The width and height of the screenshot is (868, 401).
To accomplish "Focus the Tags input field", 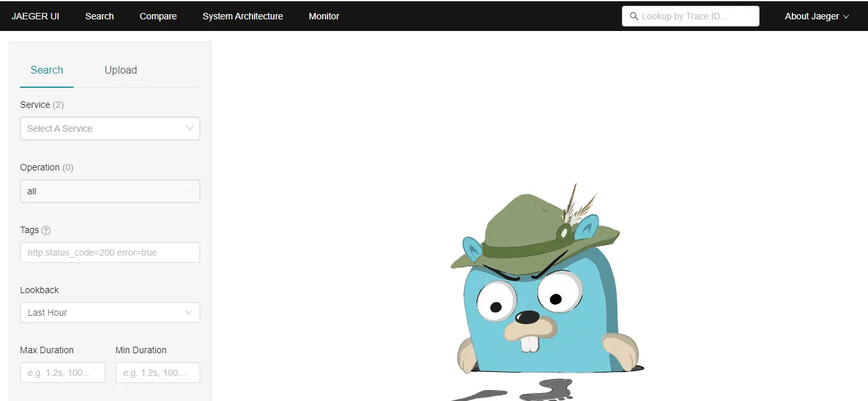I will 110,252.
